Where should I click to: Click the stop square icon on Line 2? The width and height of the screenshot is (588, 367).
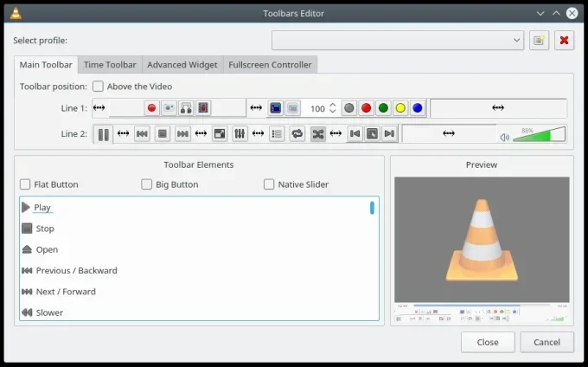pyautogui.click(x=163, y=133)
